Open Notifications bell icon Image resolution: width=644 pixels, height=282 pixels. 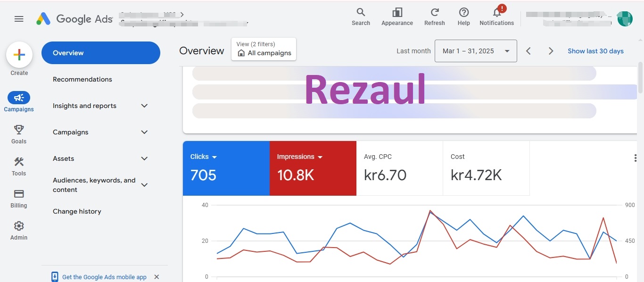pyautogui.click(x=496, y=13)
